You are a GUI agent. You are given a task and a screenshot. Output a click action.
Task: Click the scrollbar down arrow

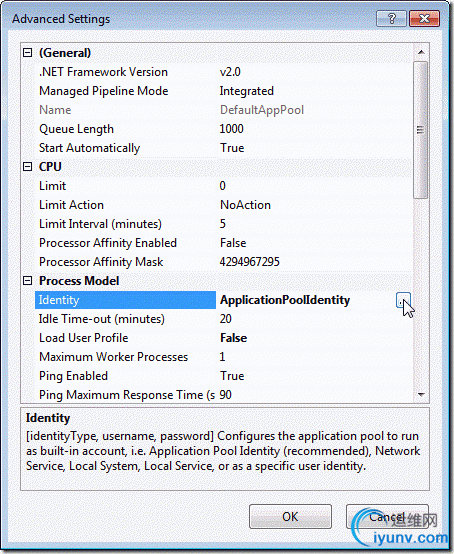pyautogui.click(x=421, y=394)
